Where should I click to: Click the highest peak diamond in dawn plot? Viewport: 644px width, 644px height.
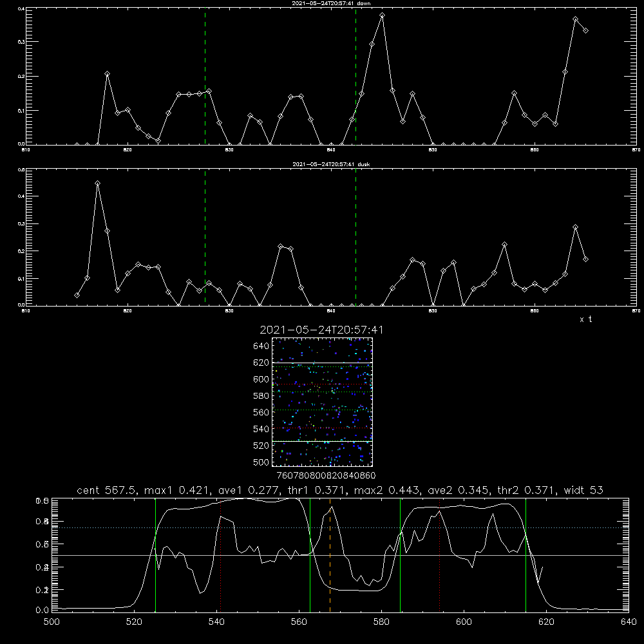click(383, 15)
